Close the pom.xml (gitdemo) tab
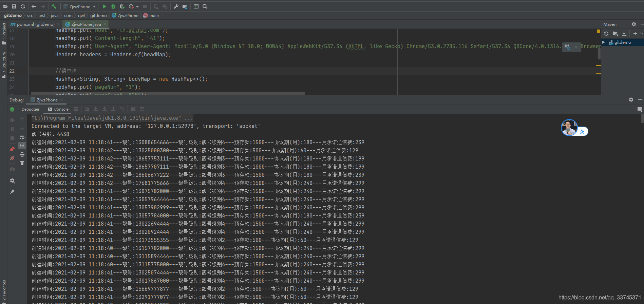The image size is (644, 304). (x=58, y=24)
